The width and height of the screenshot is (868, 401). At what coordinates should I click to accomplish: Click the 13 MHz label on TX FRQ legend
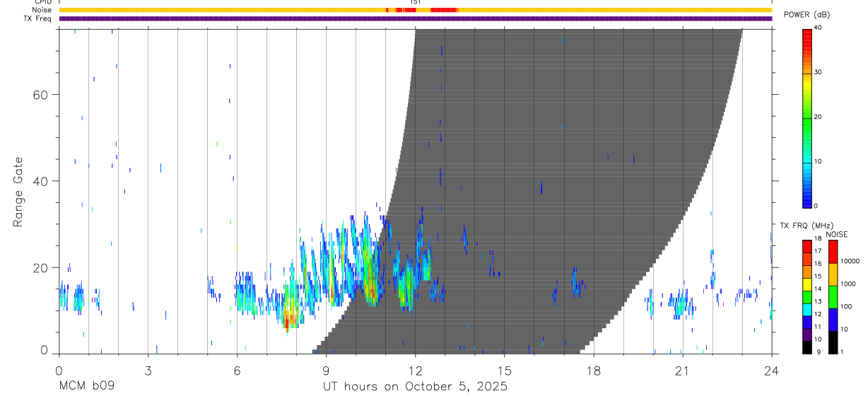pyautogui.click(x=819, y=301)
